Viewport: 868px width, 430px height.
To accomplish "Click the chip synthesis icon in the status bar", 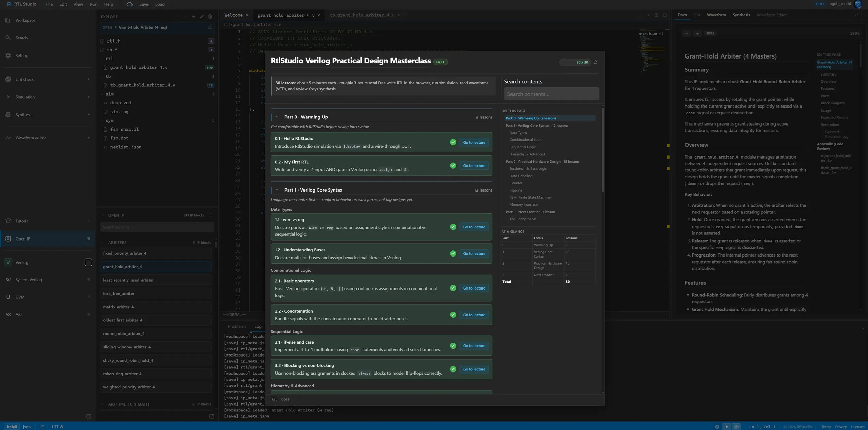I will (x=736, y=427).
